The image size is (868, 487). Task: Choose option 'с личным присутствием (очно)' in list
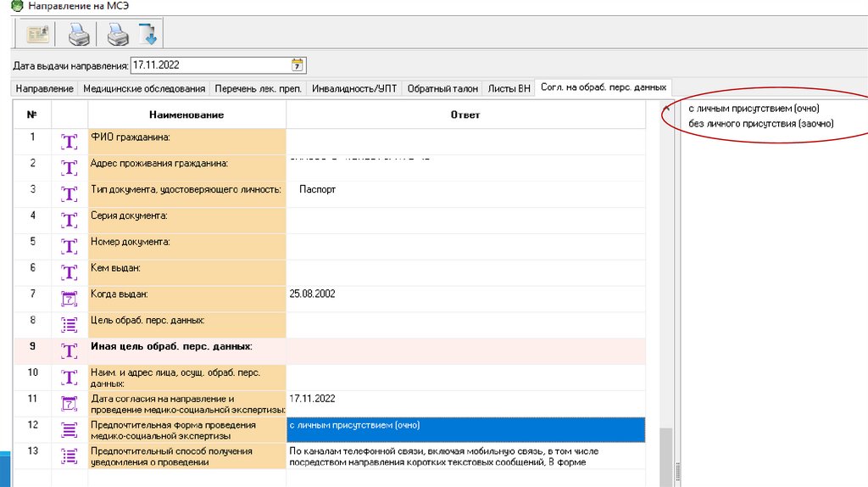(x=754, y=109)
